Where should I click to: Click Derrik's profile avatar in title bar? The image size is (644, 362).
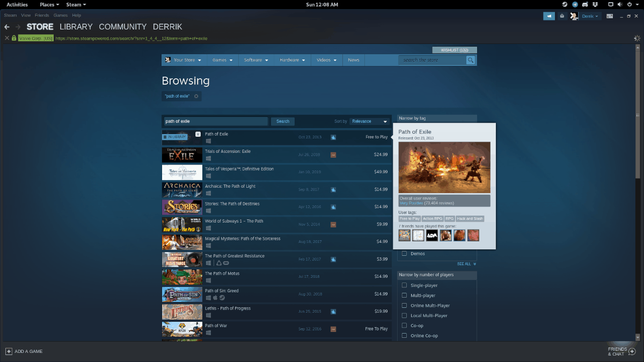point(574,16)
